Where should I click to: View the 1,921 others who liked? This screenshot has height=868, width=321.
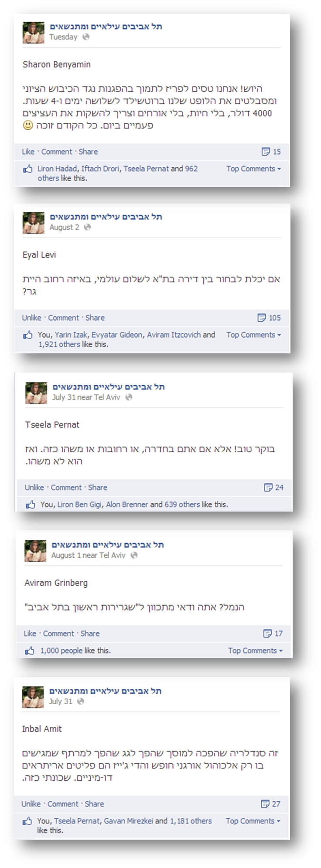[x=59, y=344]
